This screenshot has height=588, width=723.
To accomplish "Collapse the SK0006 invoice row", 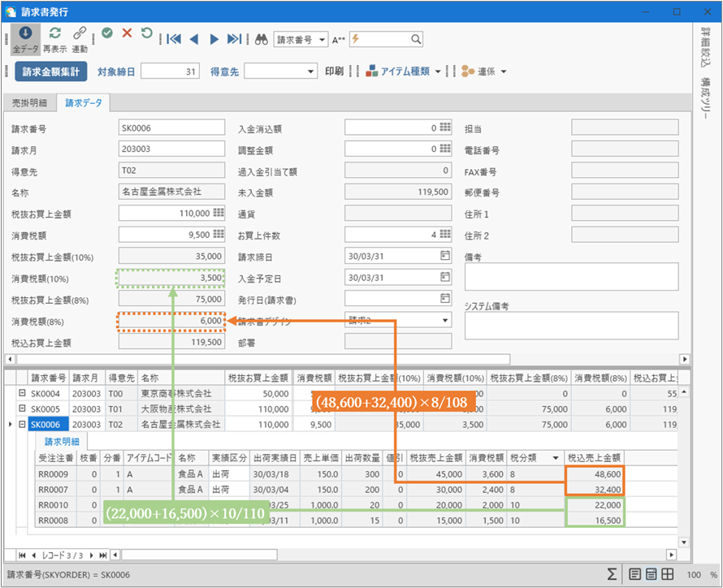I will (22, 424).
